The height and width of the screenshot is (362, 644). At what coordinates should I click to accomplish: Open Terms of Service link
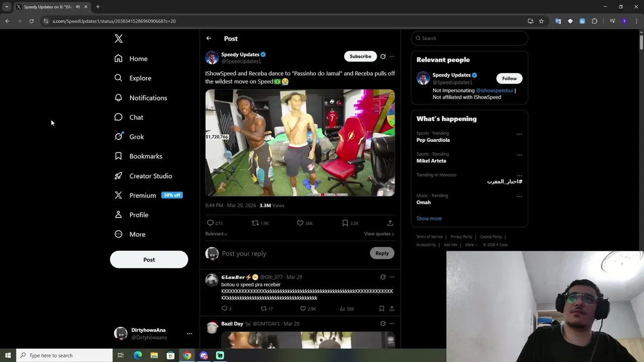(429, 237)
